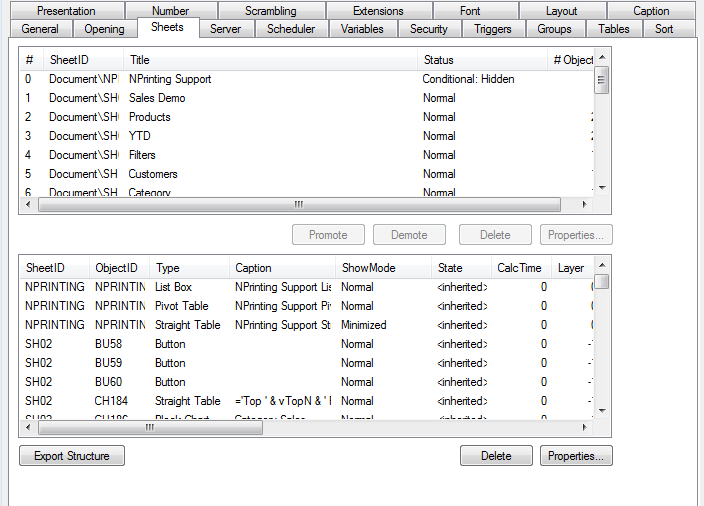
Task: Click up arrow of objects list scrollbar
Action: (x=603, y=265)
